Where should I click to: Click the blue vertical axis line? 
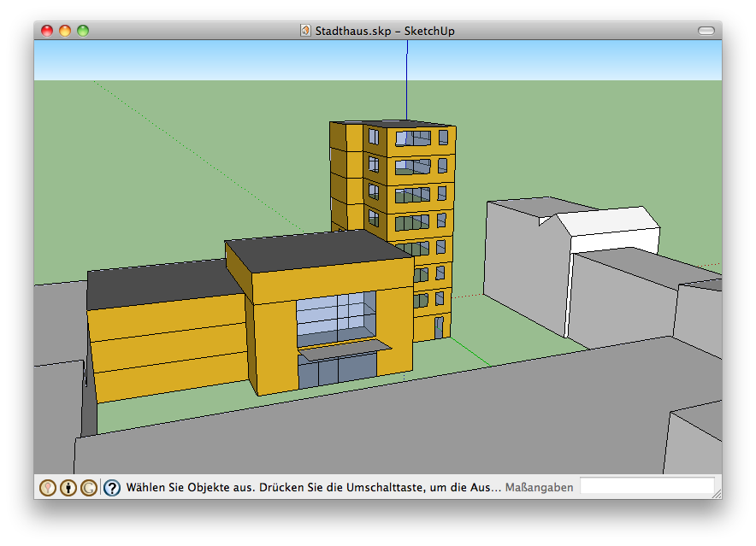(x=407, y=77)
